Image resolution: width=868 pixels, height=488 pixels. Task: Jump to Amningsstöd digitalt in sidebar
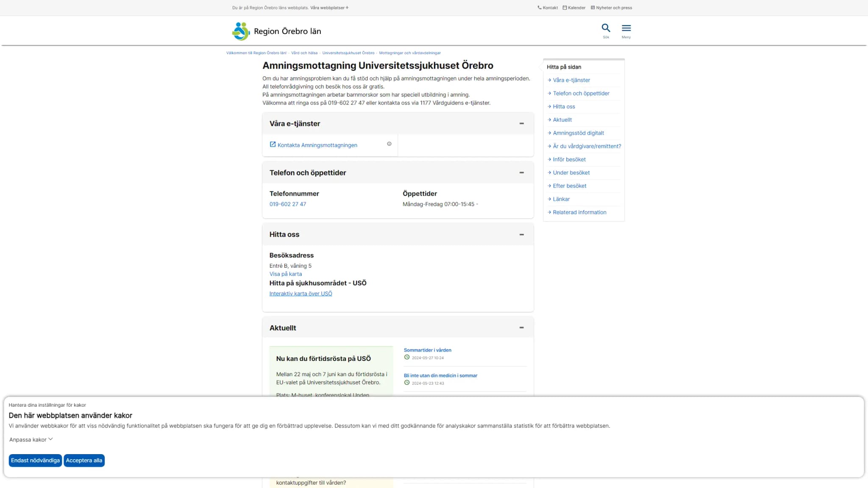tap(578, 133)
